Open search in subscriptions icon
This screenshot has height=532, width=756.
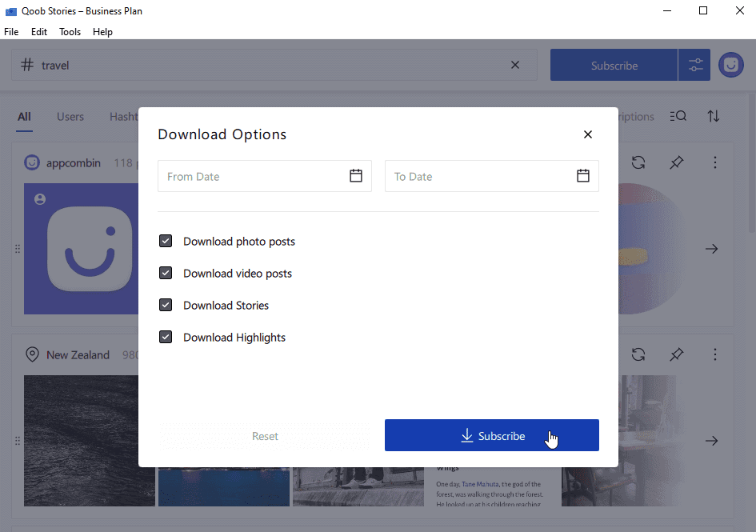pos(678,116)
